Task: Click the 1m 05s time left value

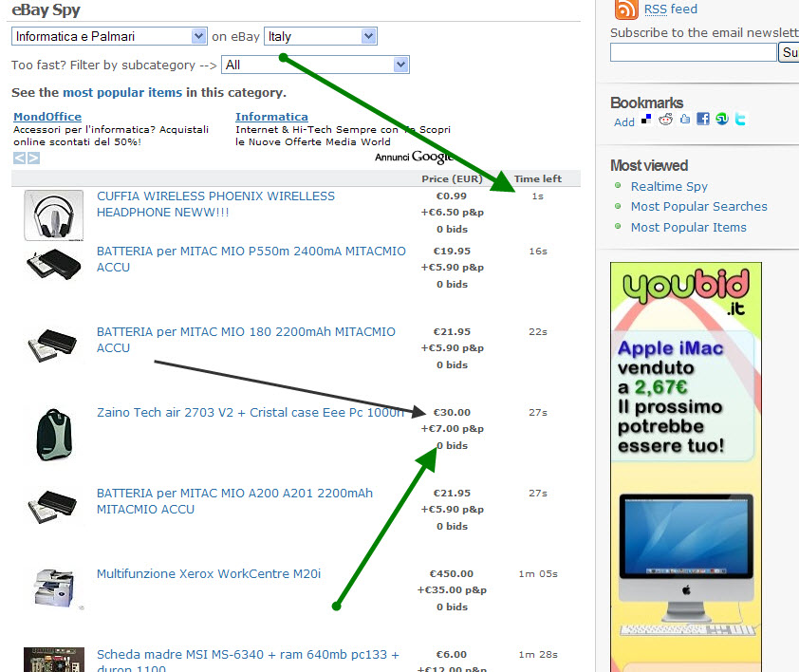Action: pyautogui.click(x=538, y=574)
